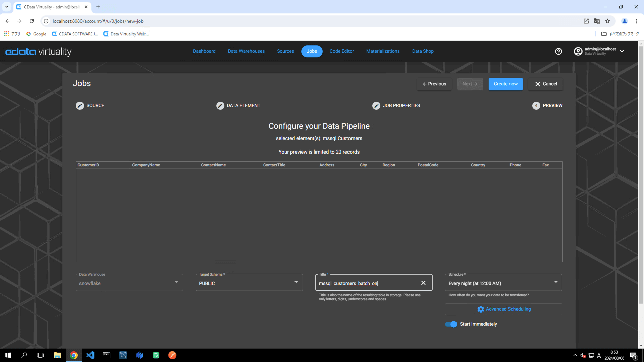The image size is (644, 362).
Task: Click the admin user account icon
Action: 578,51
